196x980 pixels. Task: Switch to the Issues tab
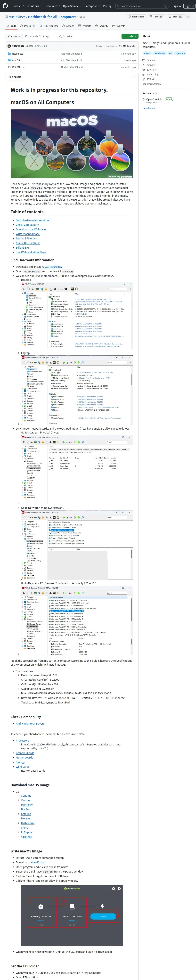(x=28, y=26)
